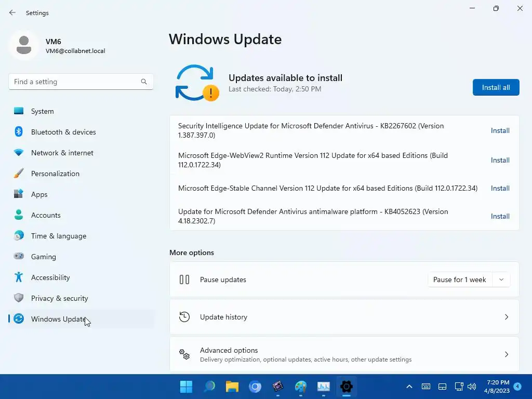The width and height of the screenshot is (532, 399).
Task: Click the Privacy & security shield icon
Action: point(19,298)
